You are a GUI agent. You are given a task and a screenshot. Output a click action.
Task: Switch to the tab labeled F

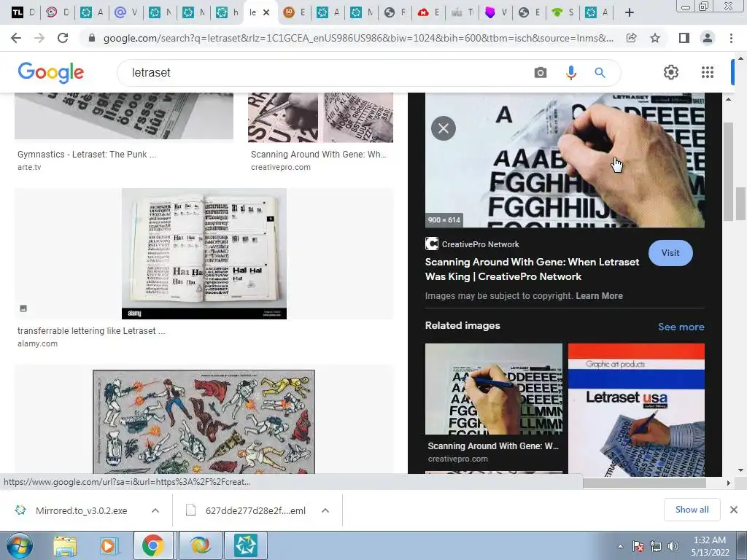coord(396,13)
